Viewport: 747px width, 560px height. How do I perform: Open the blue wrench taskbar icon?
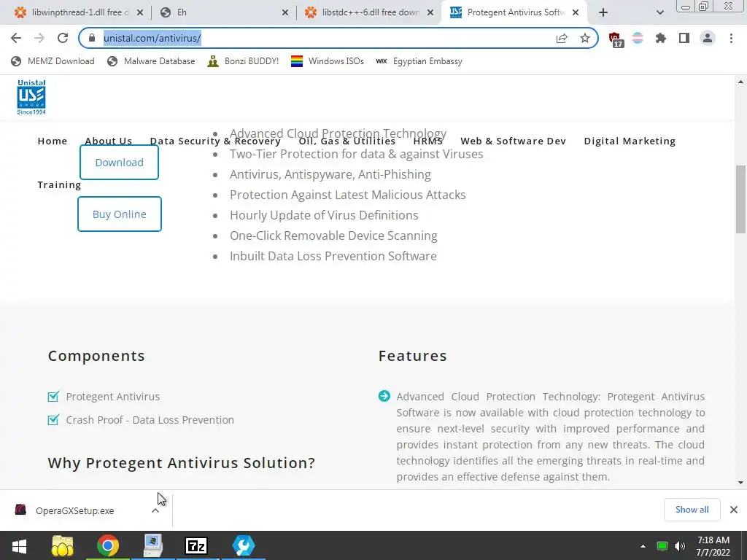coord(244,545)
